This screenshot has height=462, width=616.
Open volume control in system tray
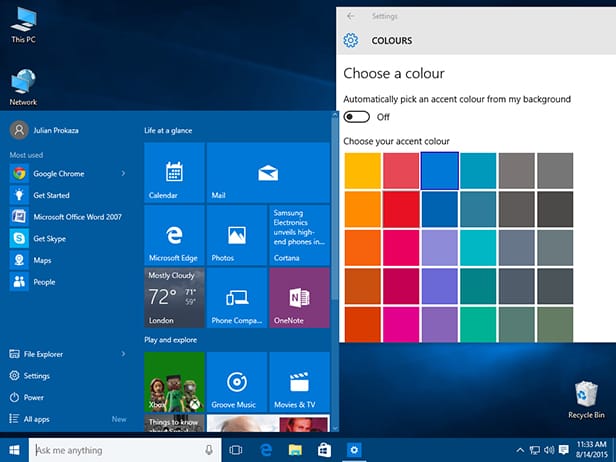pyautogui.click(x=549, y=450)
